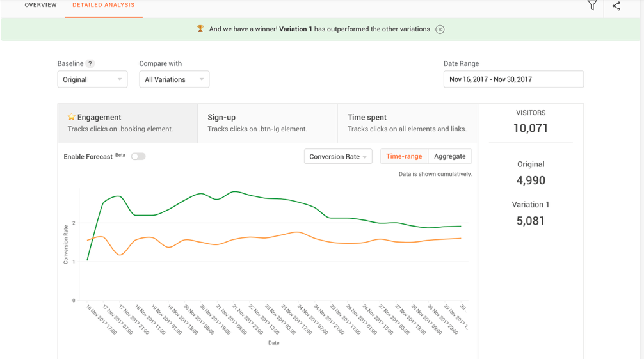Dismiss the winner notification banner
Viewport: 644px width, 359px height.
440,29
